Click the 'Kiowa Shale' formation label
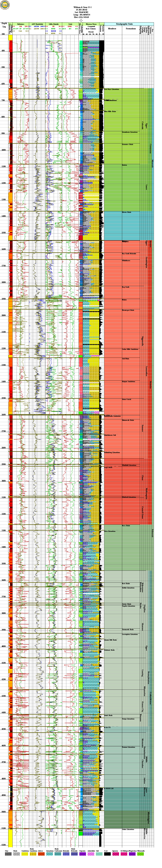 pyautogui.click(x=126, y=212)
